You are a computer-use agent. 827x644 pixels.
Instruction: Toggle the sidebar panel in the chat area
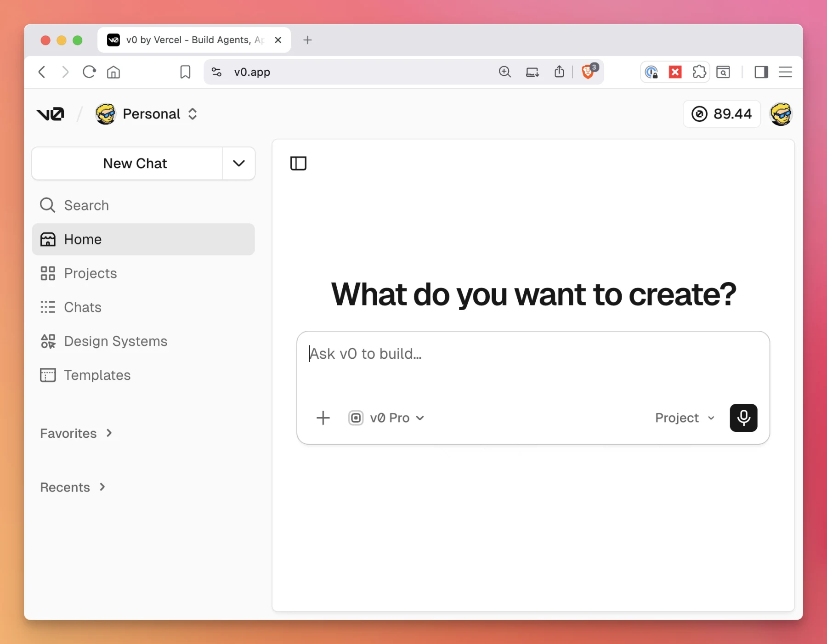(298, 163)
